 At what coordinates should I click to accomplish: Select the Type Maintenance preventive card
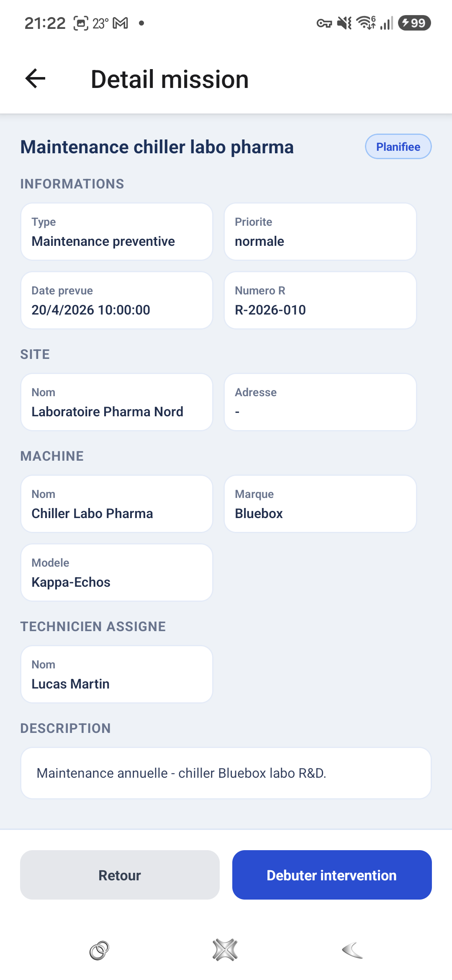point(117,232)
